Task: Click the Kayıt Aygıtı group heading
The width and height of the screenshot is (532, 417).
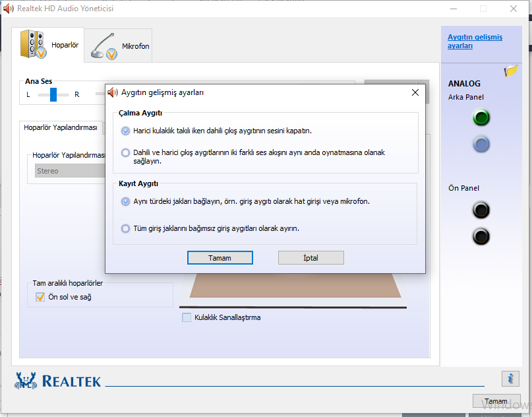Action: pos(138,183)
